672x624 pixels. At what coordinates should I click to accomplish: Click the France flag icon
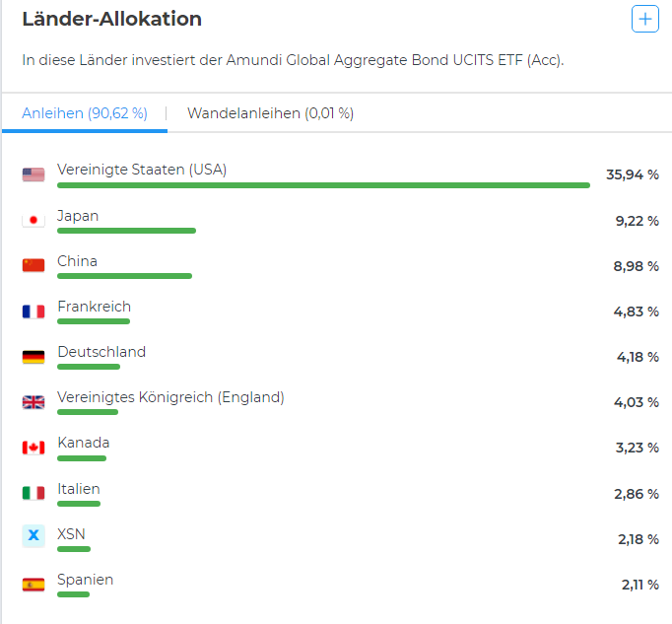tap(34, 312)
